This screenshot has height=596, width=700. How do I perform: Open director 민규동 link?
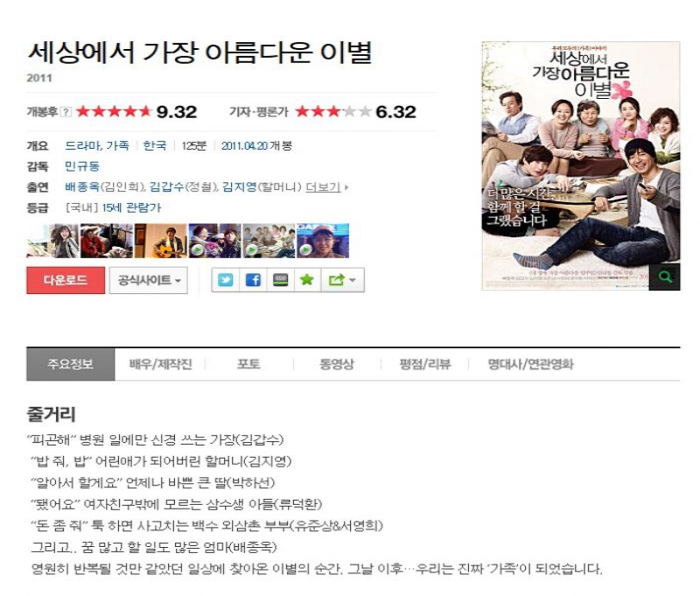(82, 166)
